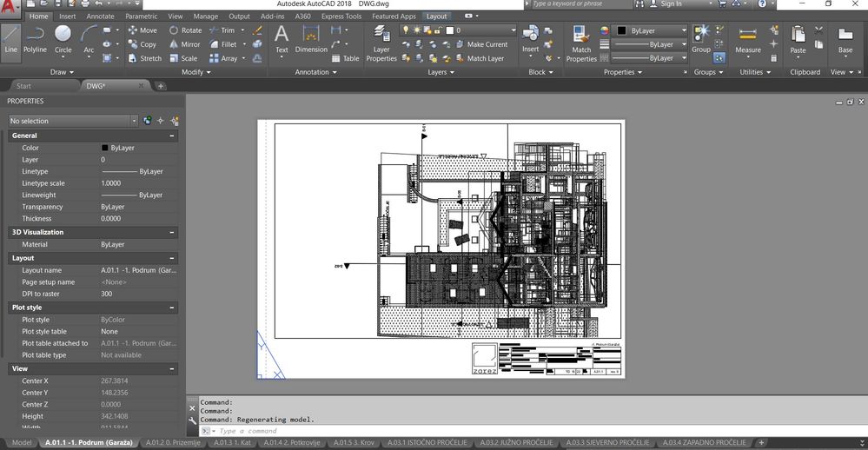Image resolution: width=868 pixels, height=450 pixels.
Task: Select the Polyline tool
Action: 35,39
